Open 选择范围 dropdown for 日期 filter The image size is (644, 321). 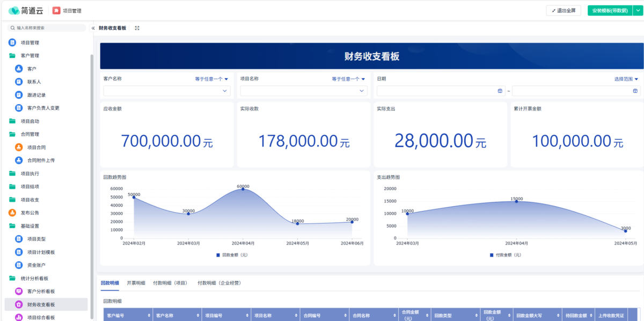click(626, 79)
